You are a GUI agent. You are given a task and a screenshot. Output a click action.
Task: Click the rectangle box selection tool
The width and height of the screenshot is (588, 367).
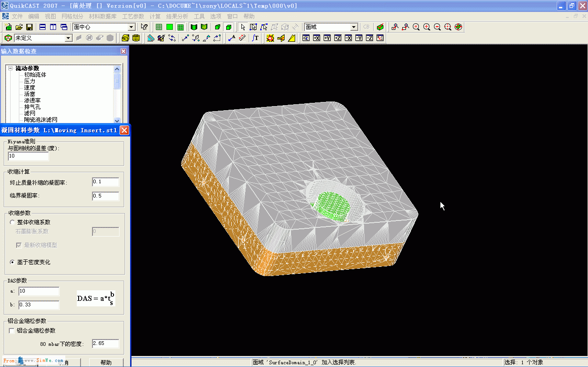click(x=253, y=27)
